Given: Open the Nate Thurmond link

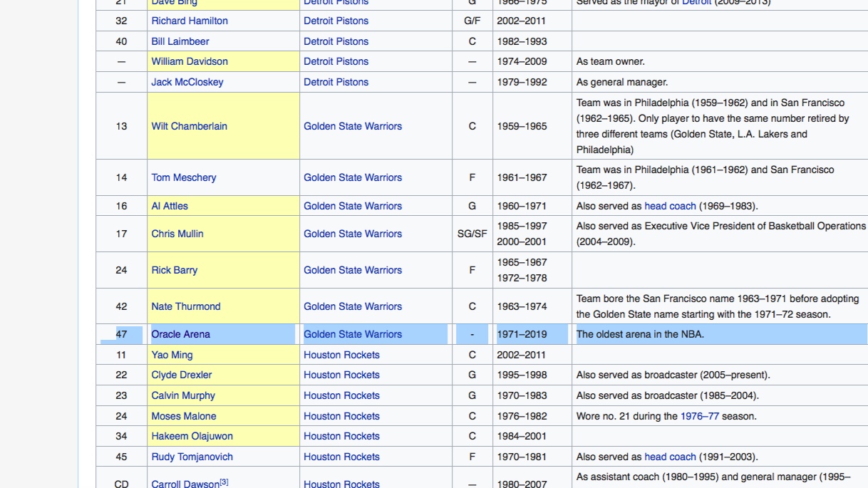Looking at the screenshot, I should [x=186, y=306].
